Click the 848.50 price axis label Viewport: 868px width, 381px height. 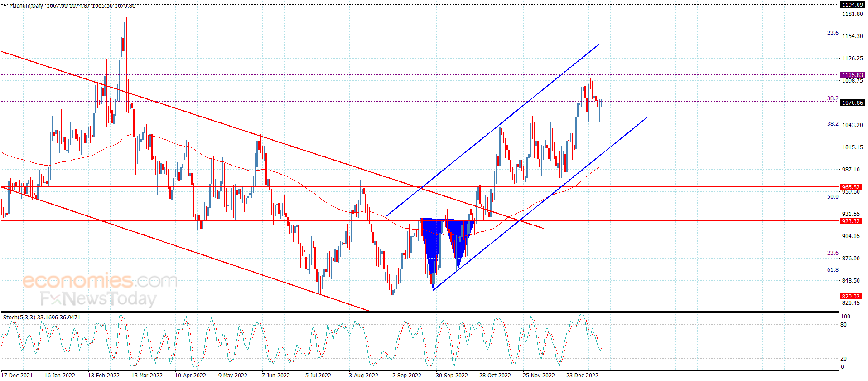coord(851,281)
